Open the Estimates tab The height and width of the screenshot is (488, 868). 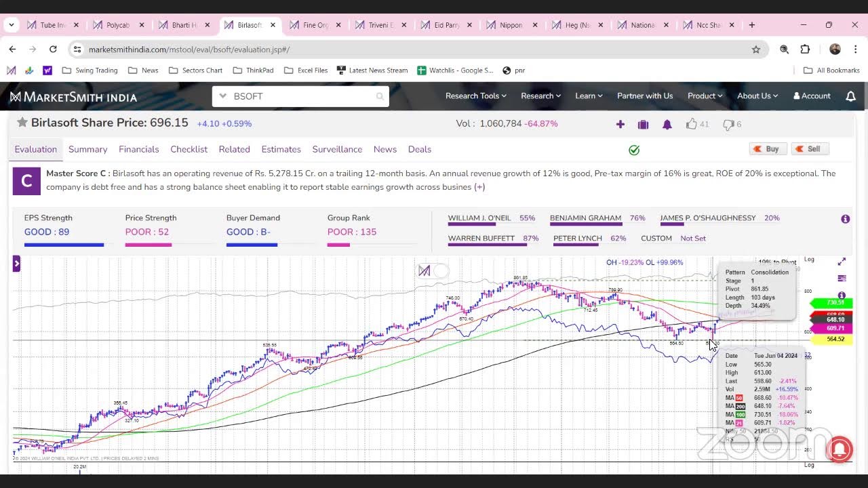tap(281, 149)
